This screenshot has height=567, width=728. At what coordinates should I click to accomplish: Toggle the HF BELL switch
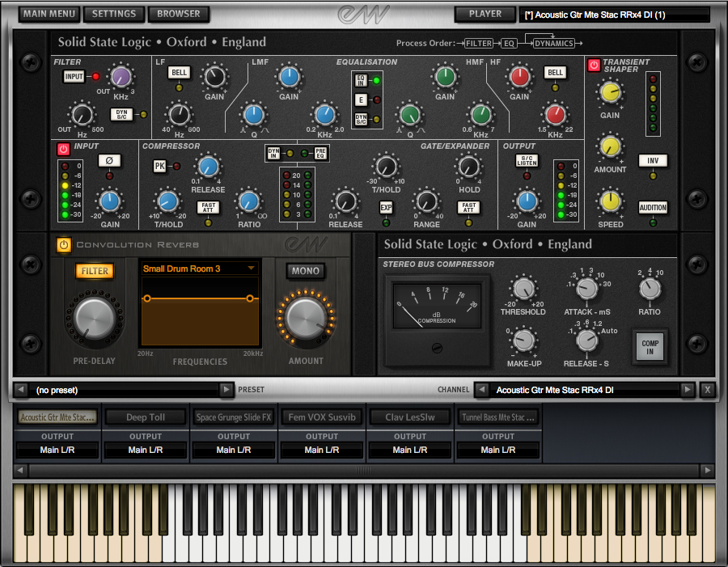pos(555,73)
